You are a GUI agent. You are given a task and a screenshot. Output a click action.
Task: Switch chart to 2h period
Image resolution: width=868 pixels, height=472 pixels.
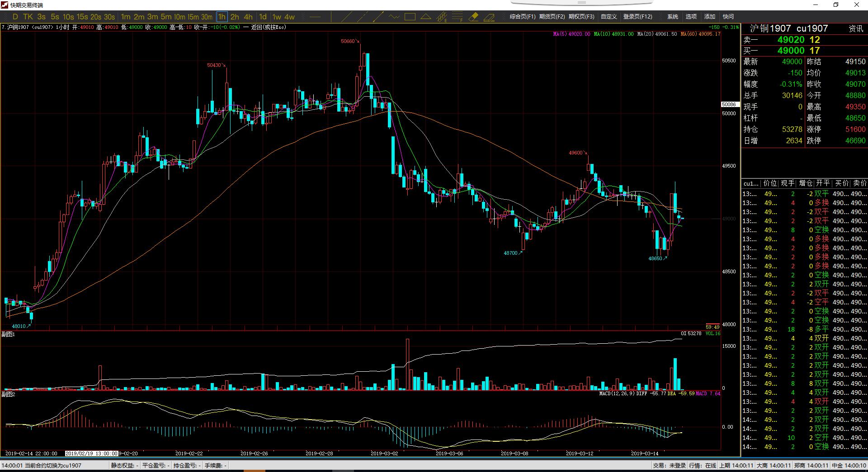click(235, 17)
